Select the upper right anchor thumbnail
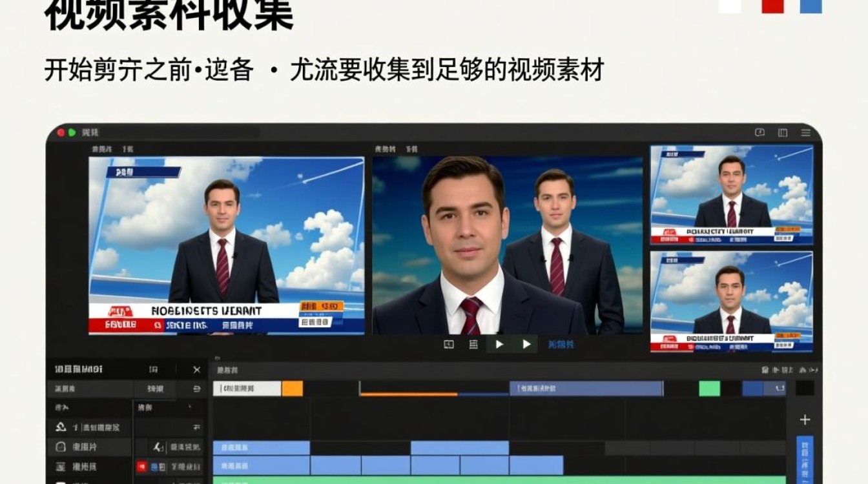 click(x=732, y=194)
